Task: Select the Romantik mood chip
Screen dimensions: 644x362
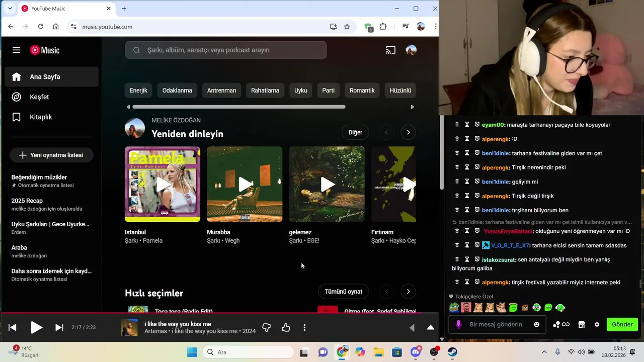Action: [362, 90]
